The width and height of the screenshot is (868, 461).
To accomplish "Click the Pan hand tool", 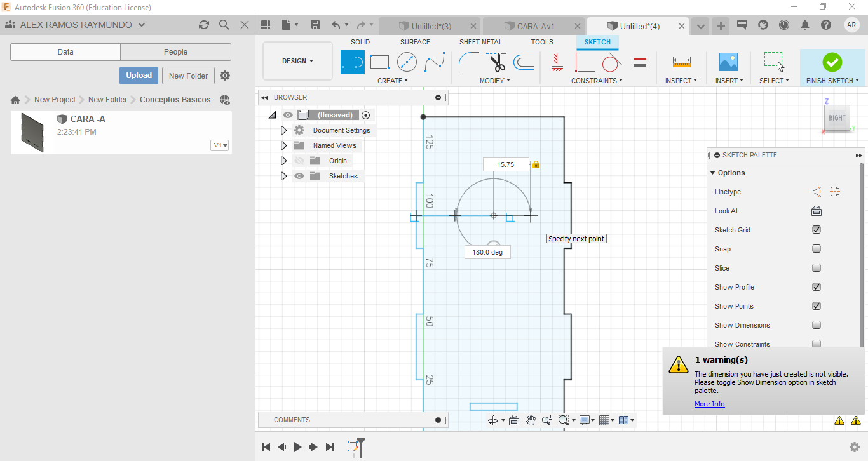I will point(530,420).
